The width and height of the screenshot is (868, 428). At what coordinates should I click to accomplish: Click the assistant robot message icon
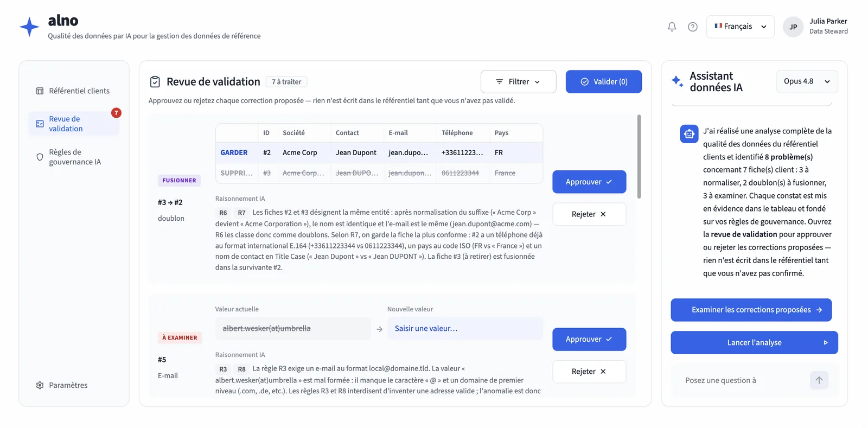(689, 133)
